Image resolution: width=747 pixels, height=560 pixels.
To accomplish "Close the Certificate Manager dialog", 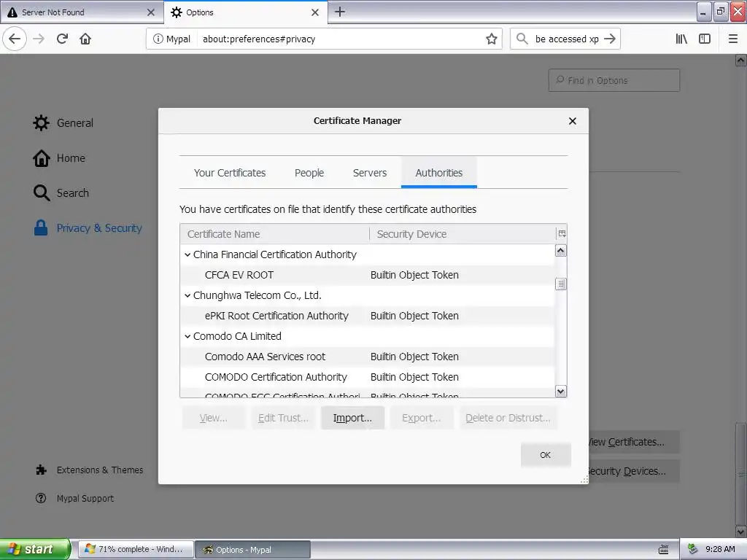I will pos(573,121).
